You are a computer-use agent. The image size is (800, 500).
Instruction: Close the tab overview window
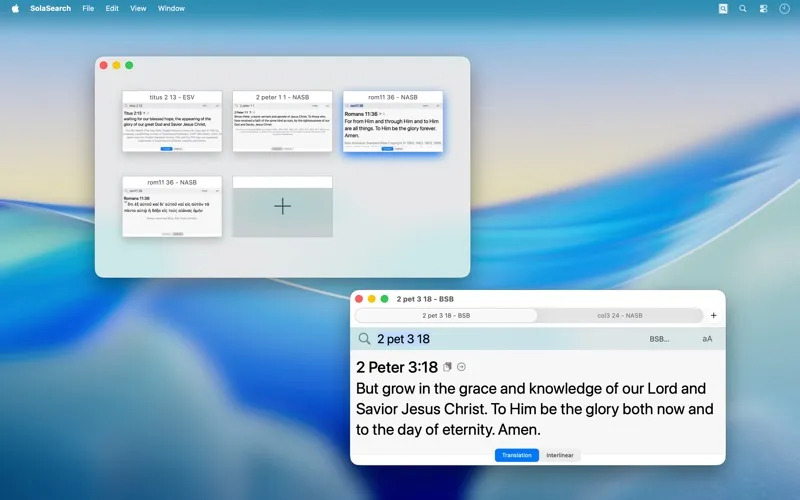[104, 65]
